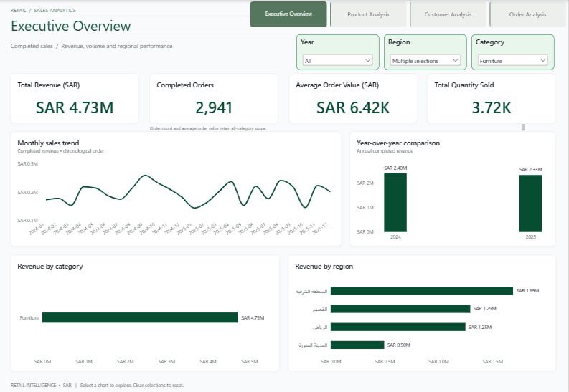Expand the Region dropdown with Multiple selections
The width and height of the screenshot is (569, 392).
coord(425,60)
